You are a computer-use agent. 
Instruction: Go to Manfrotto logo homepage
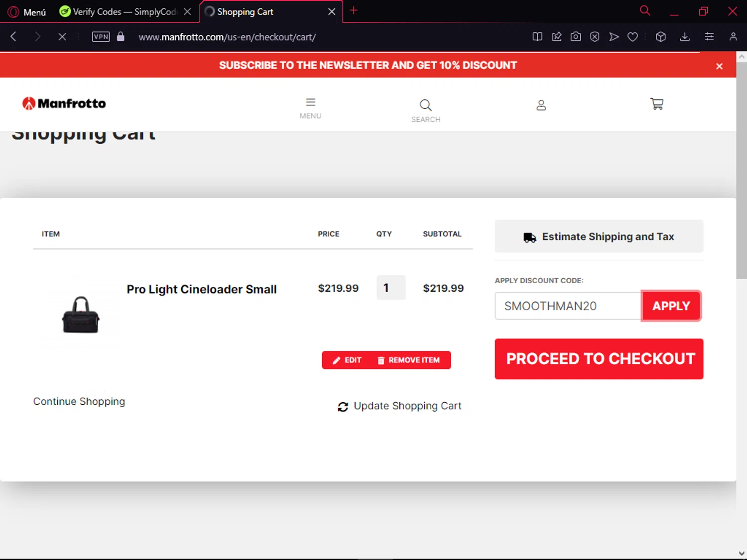pyautogui.click(x=64, y=103)
